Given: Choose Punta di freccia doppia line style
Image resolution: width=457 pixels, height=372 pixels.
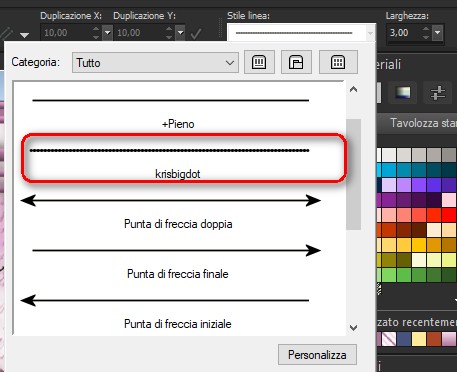Looking at the screenshot, I should click(178, 212).
